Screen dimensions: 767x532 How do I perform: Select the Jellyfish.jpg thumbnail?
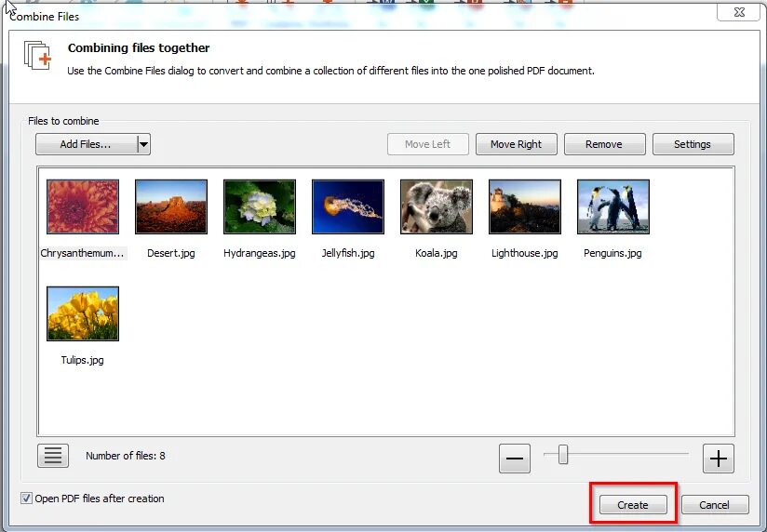(348, 206)
